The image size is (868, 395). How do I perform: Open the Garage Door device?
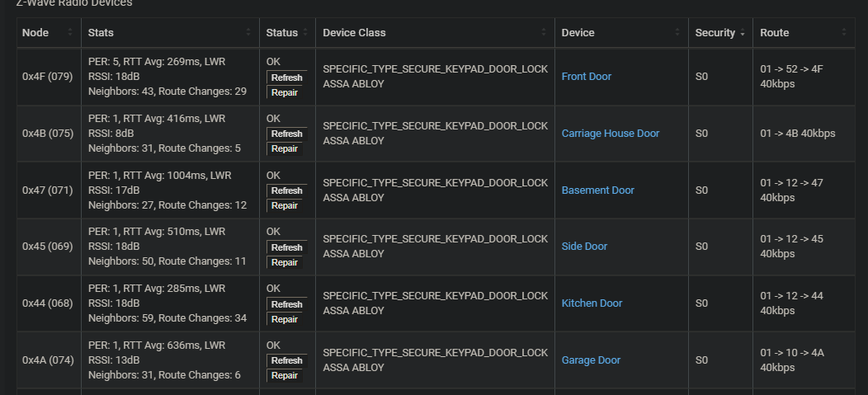(591, 360)
